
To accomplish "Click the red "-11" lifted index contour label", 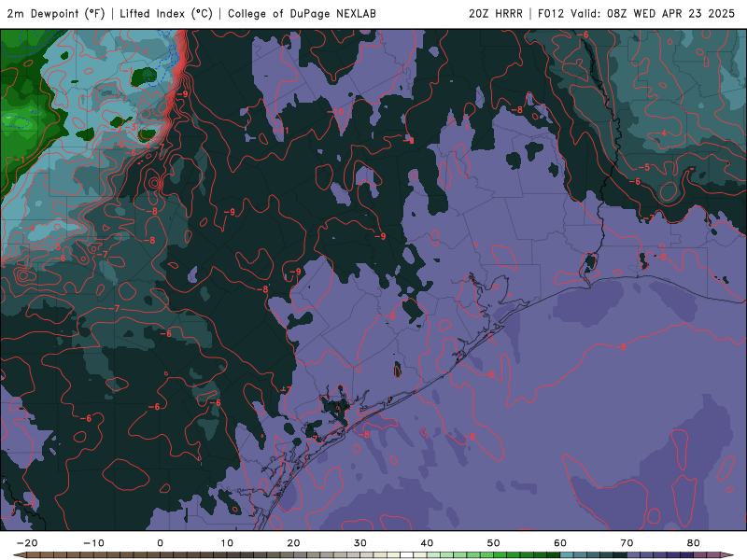I will click(x=282, y=131).
